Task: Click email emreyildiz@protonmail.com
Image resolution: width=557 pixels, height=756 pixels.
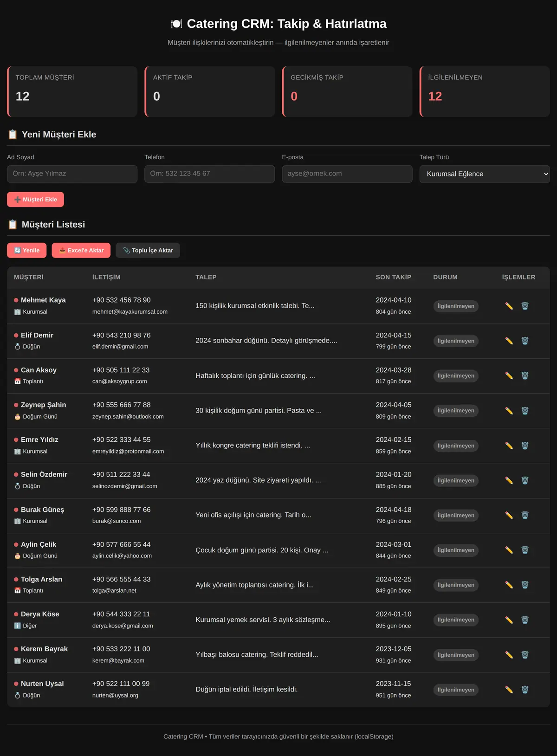Action: click(x=128, y=451)
